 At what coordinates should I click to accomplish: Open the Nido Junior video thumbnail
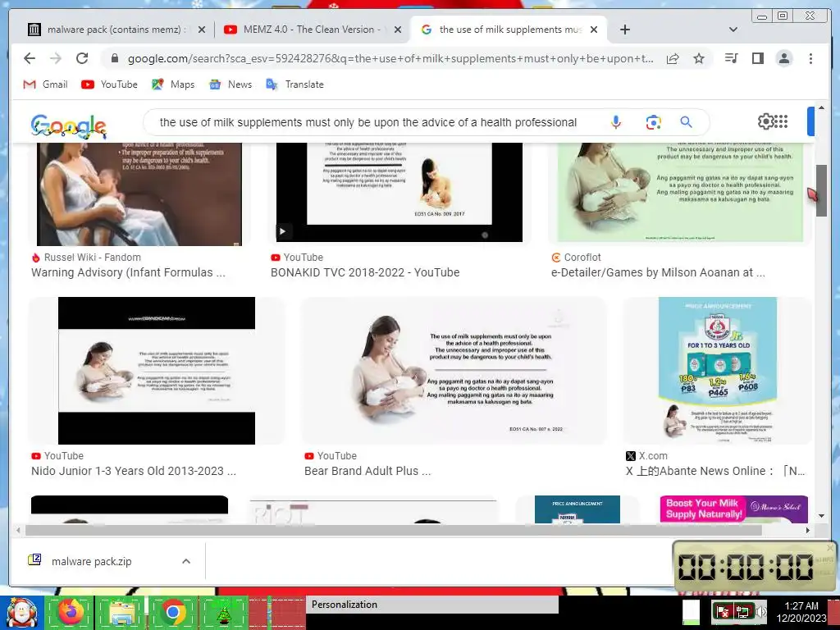pyautogui.click(x=157, y=370)
